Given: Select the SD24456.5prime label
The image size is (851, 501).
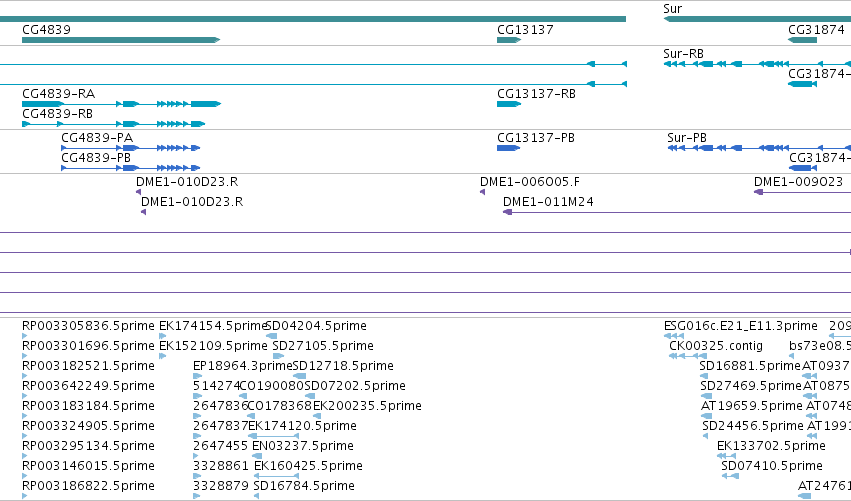Looking at the screenshot, I should coord(753,426).
